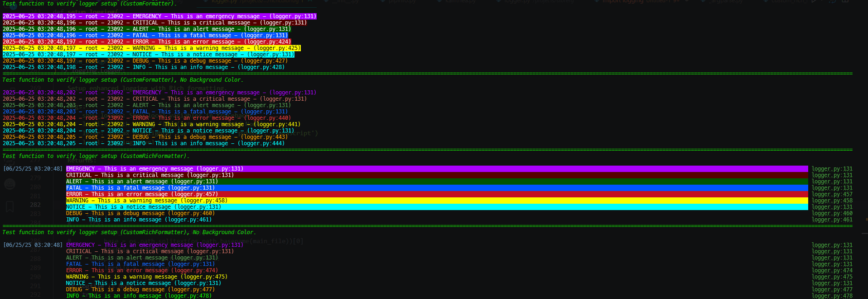Click WARNING line ending (logger.py:425)

click(x=151, y=48)
